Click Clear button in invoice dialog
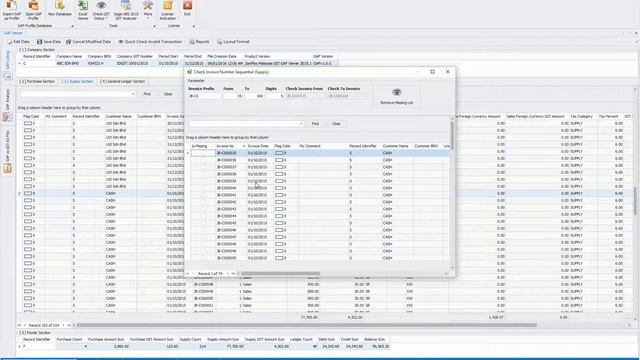This screenshot has width=640, height=360. point(336,124)
